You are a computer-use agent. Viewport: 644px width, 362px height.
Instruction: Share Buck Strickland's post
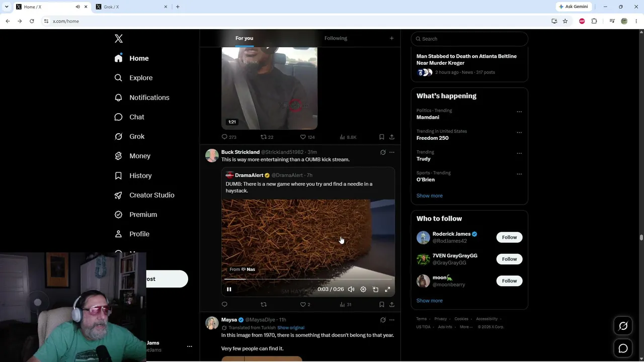[392, 304]
